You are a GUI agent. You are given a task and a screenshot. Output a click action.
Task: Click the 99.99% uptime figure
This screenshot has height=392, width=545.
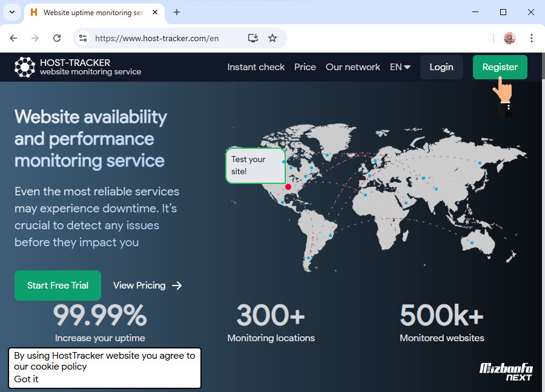pos(100,315)
